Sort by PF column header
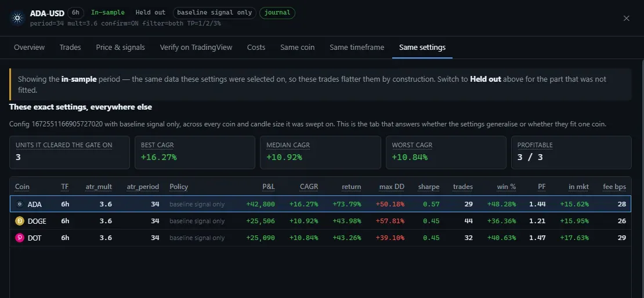The height and width of the screenshot is (298, 644). click(x=542, y=187)
